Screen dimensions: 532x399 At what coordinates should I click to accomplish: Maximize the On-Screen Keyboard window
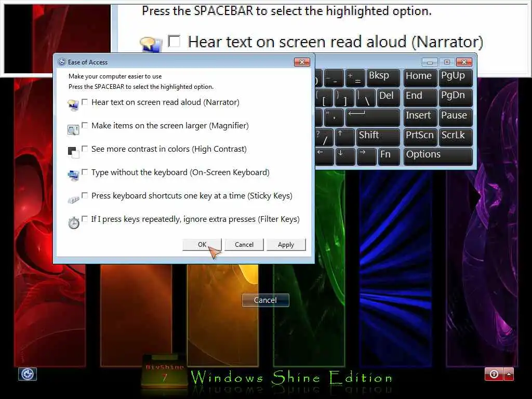tap(447, 62)
